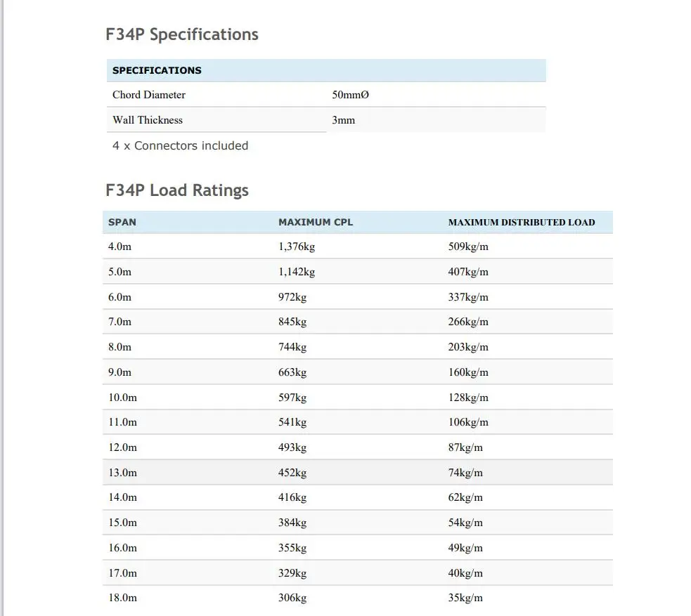Click the 1,376kg maximum CPL value

tap(297, 247)
